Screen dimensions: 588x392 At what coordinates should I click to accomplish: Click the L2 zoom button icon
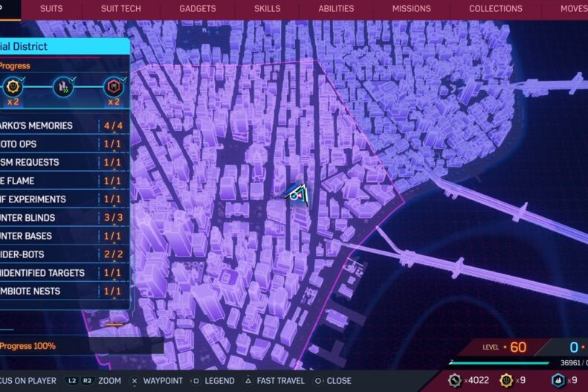click(71, 381)
